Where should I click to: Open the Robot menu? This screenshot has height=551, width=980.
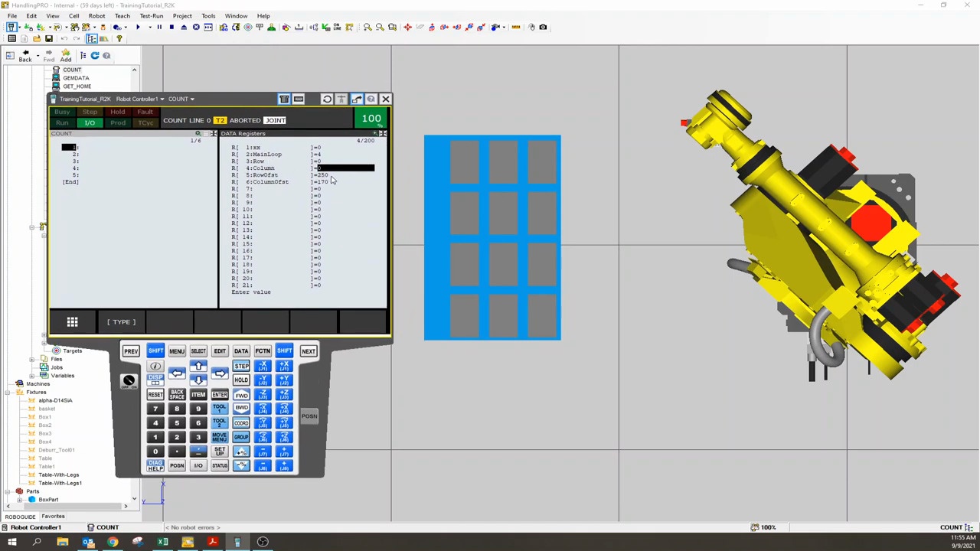click(96, 15)
